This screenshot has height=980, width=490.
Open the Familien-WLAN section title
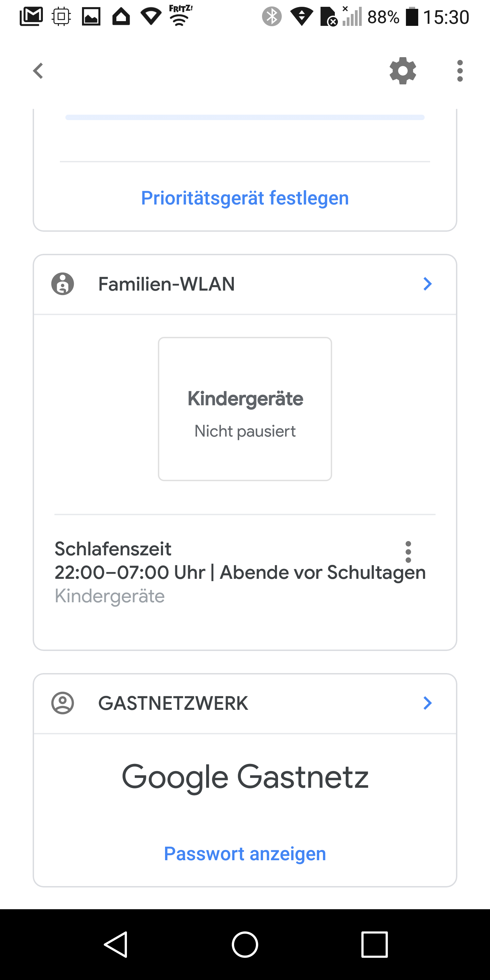tap(167, 284)
